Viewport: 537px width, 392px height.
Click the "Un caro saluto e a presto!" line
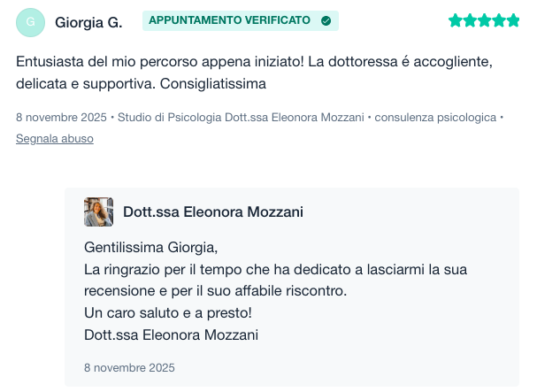tap(168, 312)
